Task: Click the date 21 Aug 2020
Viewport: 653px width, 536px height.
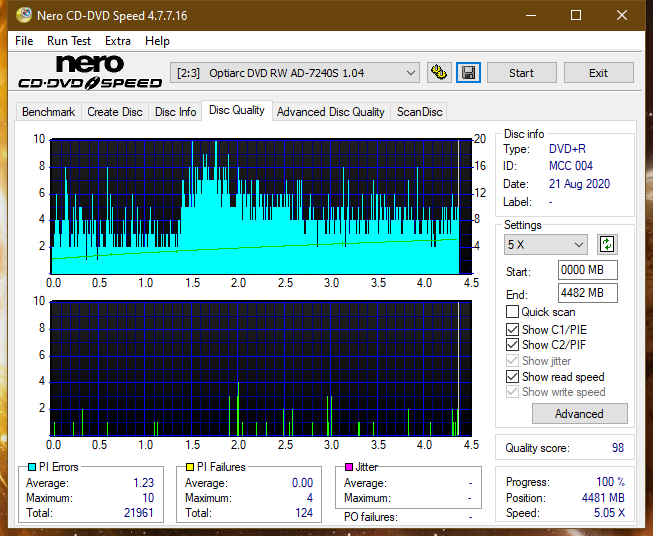Action: pos(579,184)
